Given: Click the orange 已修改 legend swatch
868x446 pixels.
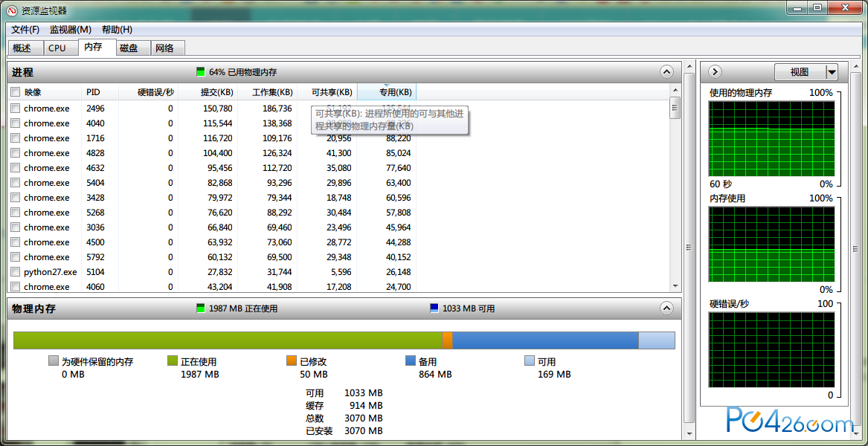Looking at the screenshot, I should (x=291, y=361).
